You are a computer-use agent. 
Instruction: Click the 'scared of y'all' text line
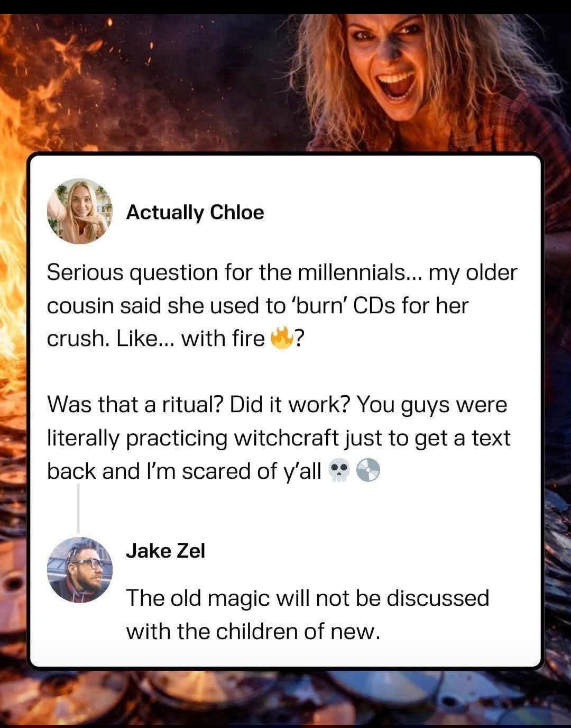click(x=214, y=471)
